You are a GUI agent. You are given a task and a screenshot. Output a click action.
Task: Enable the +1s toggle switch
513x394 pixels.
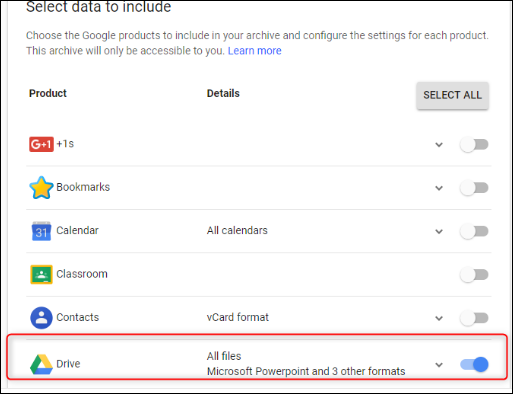point(474,145)
